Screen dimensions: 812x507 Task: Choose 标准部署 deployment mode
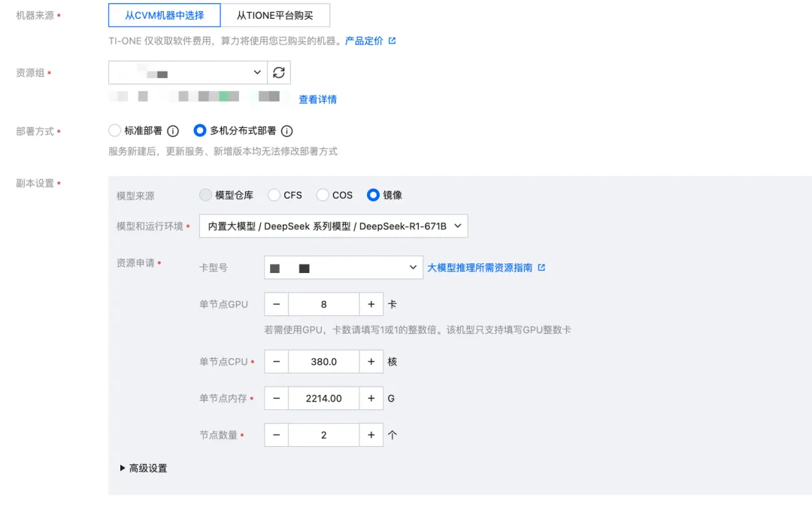[x=114, y=130]
